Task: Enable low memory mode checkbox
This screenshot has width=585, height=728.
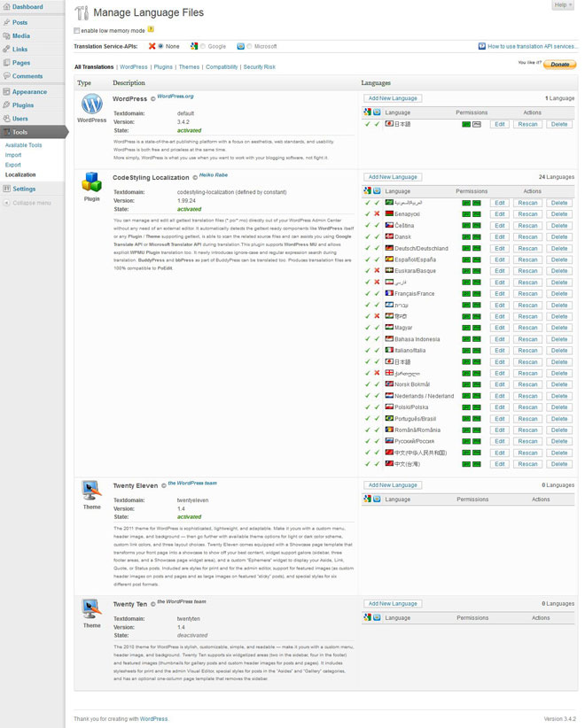Action: (x=77, y=31)
